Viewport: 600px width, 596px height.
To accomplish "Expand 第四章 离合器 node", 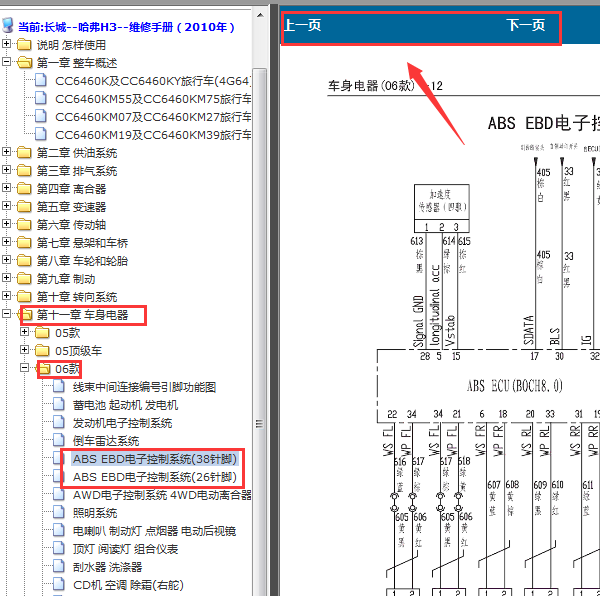I will tap(7, 187).
